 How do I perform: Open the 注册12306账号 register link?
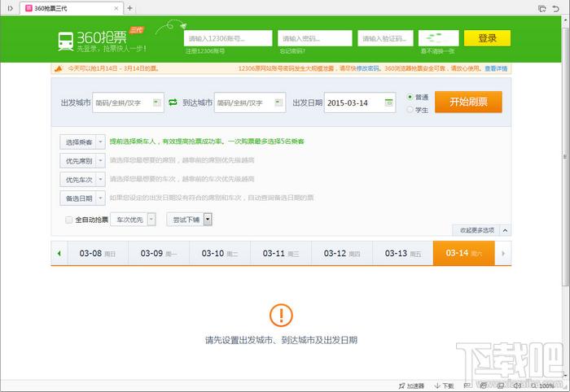[x=205, y=51]
